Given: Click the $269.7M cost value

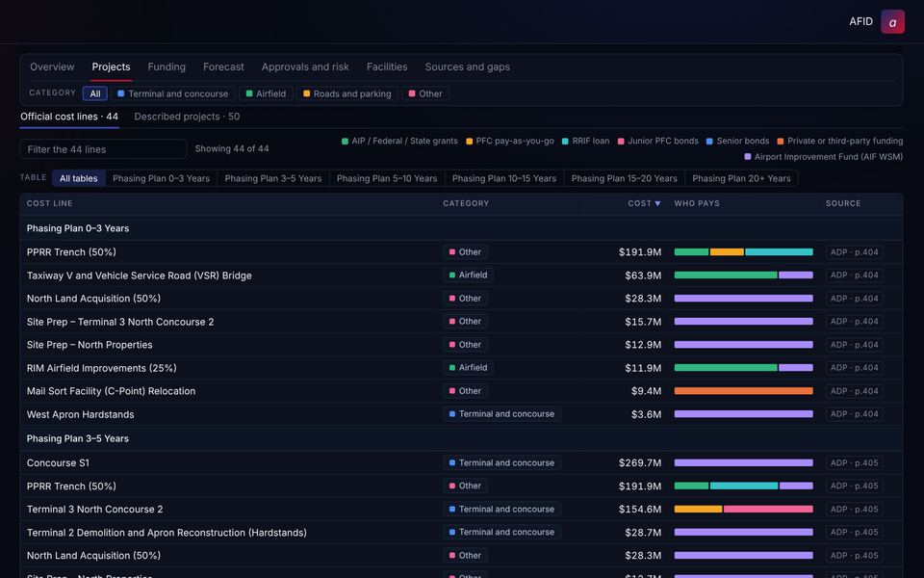Looking at the screenshot, I should tap(640, 463).
